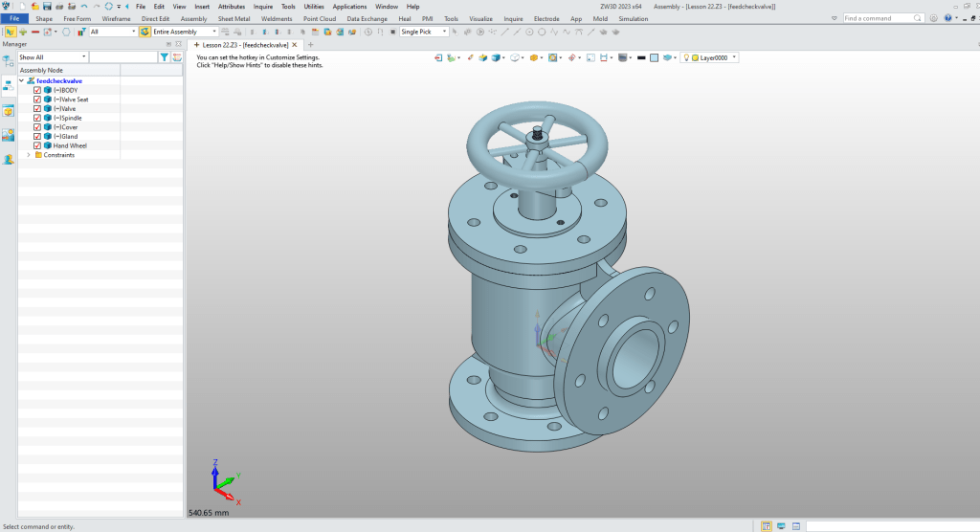Open the Inquire menu in menu bar
Viewport: 980px width, 532px height.
point(262,6)
